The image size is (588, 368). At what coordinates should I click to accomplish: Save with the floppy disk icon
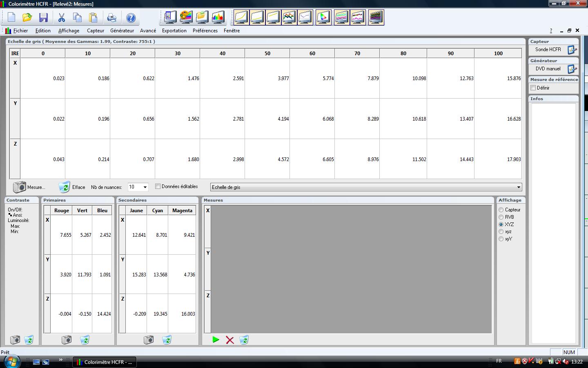pos(44,18)
